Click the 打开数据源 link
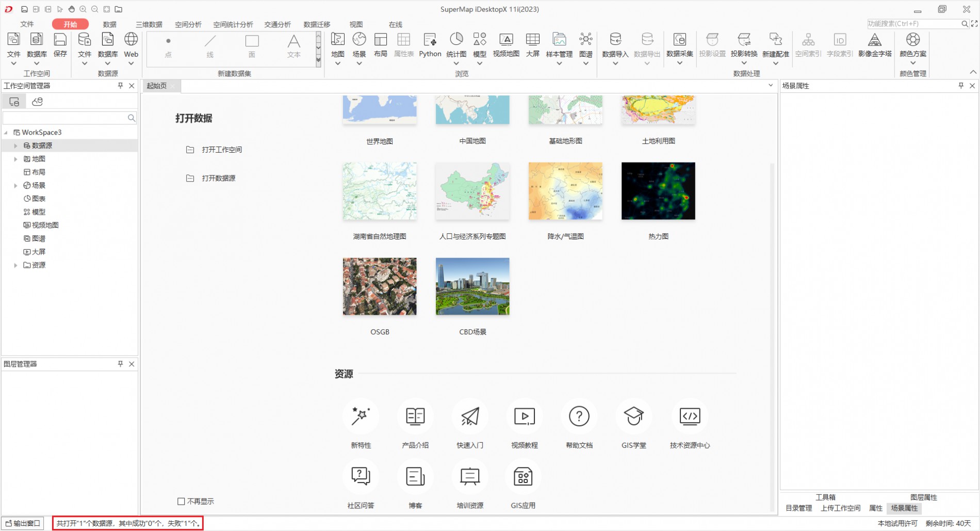This screenshot has width=980, height=531. [x=219, y=178]
